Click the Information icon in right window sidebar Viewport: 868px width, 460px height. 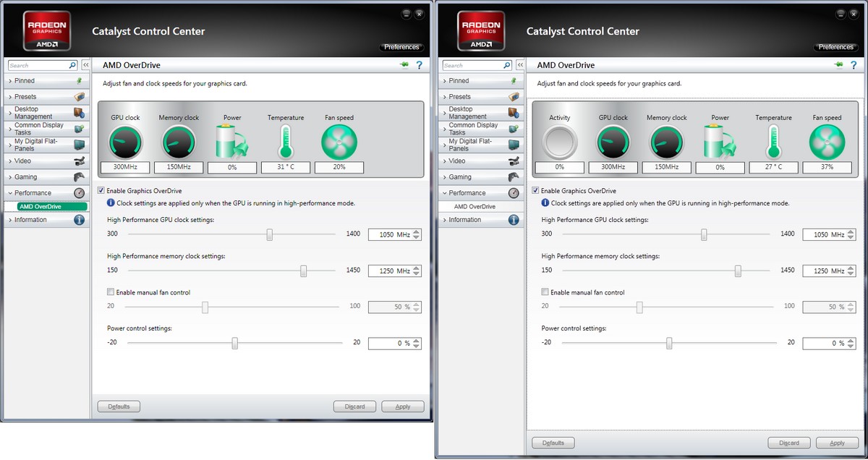point(514,220)
